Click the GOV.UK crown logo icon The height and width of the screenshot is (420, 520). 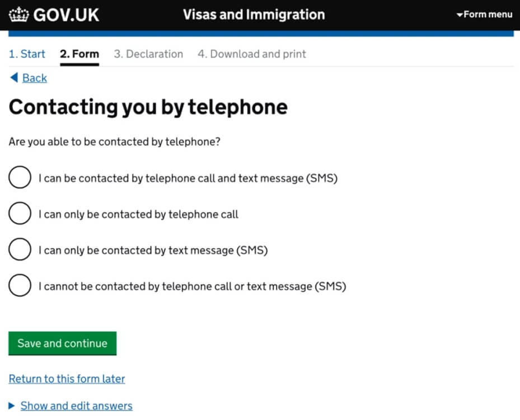19,15
